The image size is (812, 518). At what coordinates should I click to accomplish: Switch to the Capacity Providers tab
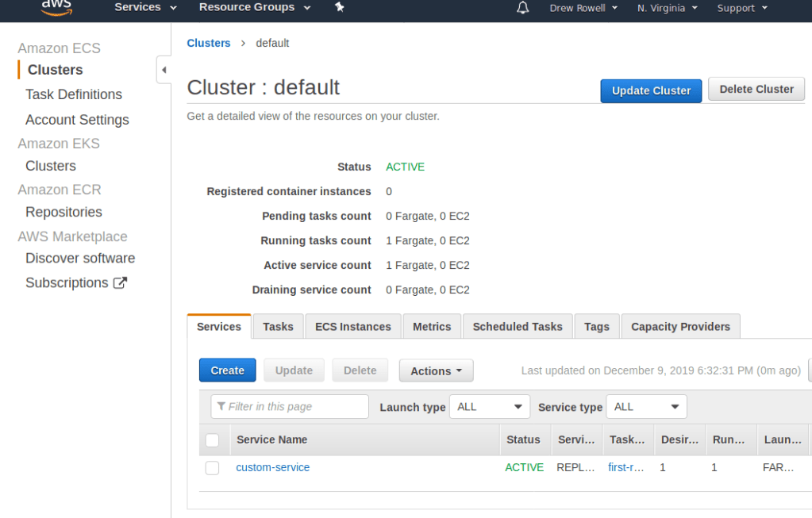680,327
